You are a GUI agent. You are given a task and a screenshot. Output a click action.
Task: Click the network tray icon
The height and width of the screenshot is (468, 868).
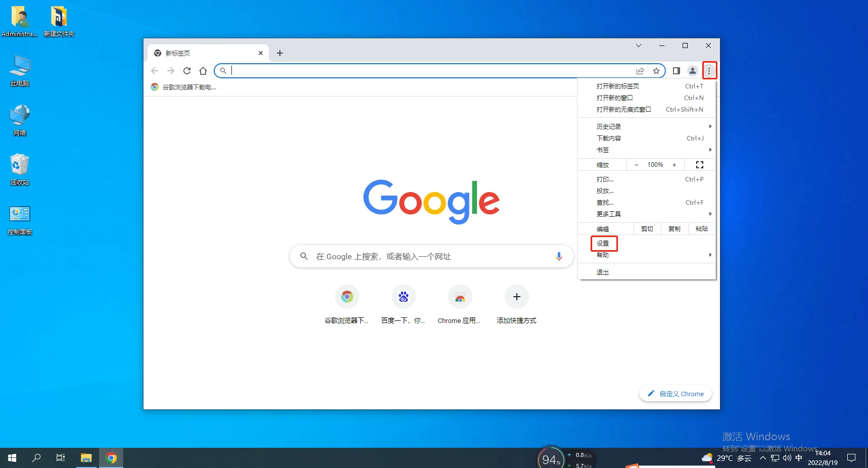pyautogui.click(x=775, y=458)
